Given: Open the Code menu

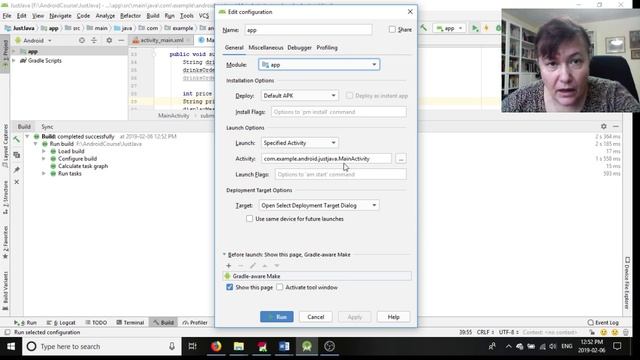Looking at the screenshot, I should (x=83, y=16).
